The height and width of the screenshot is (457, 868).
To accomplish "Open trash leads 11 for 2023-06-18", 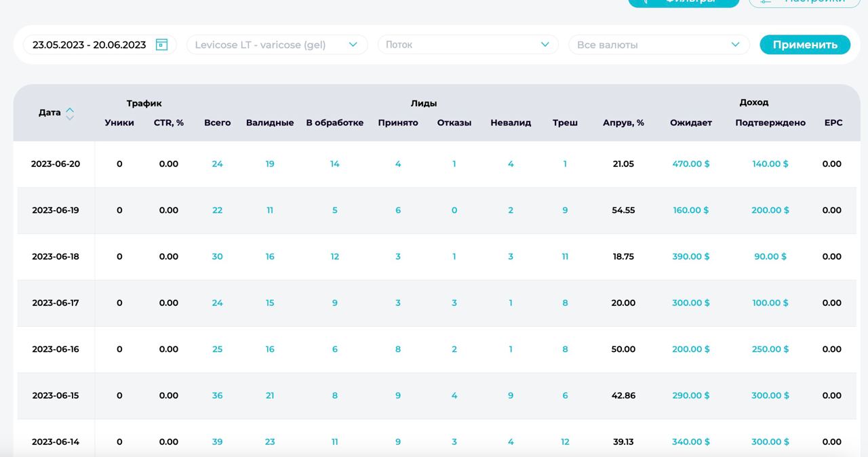I will point(565,256).
